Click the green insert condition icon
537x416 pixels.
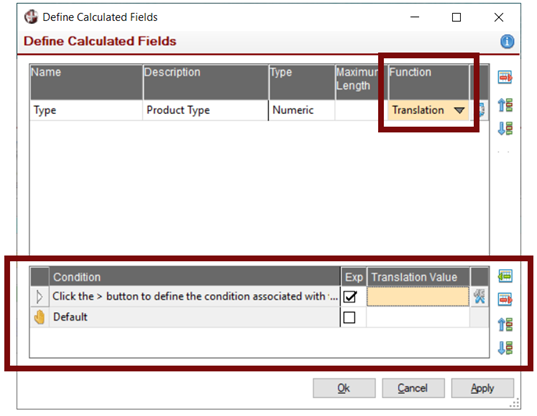pos(505,276)
